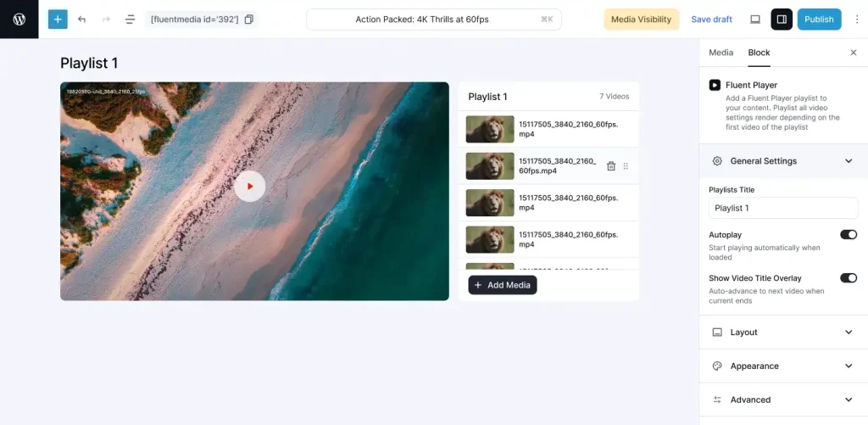Click the fluentmedia id='392' shortcode text
868x425 pixels.
click(194, 20)
